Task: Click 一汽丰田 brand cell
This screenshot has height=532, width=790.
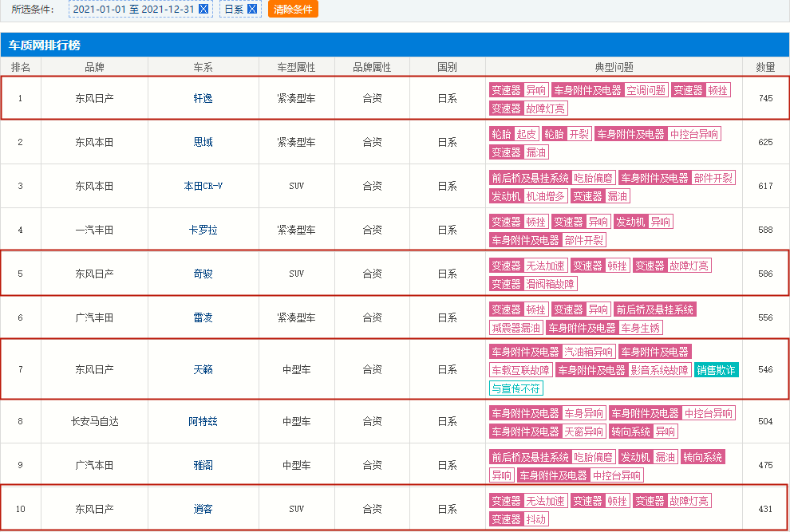Action: pyautogui.click(x=94, y=230)
